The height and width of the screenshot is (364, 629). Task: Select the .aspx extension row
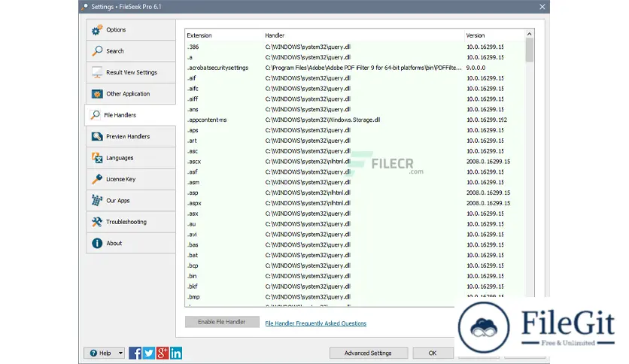tap(354, 203)
